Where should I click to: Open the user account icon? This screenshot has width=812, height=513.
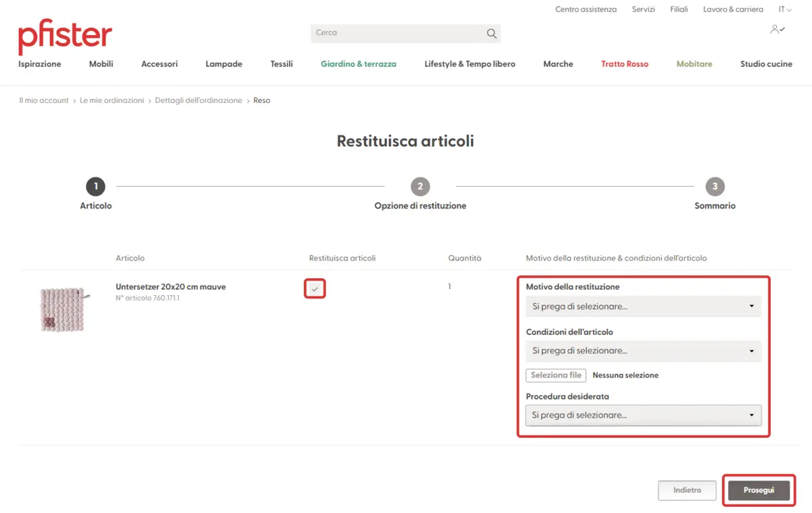[776, 30]
